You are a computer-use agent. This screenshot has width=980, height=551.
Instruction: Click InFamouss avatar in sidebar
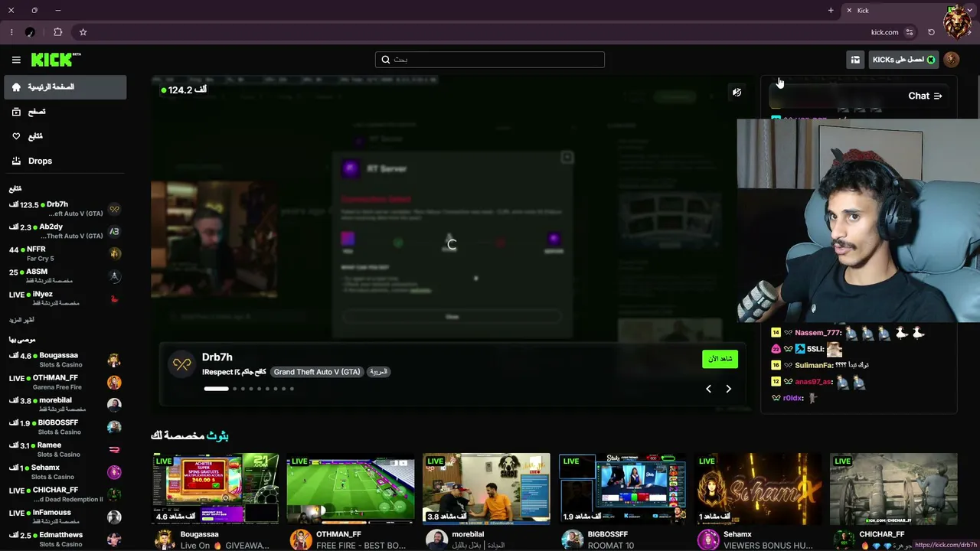click(x=114, y=517)
